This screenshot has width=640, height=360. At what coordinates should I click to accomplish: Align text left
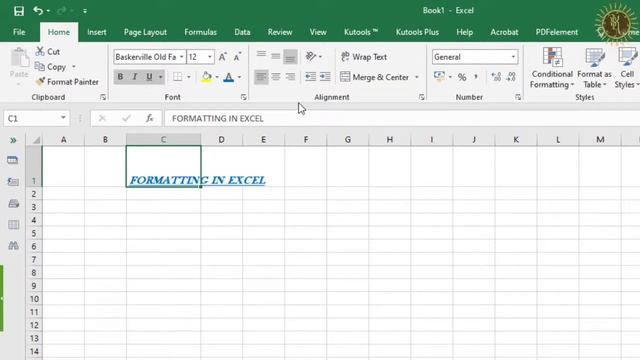261,77
